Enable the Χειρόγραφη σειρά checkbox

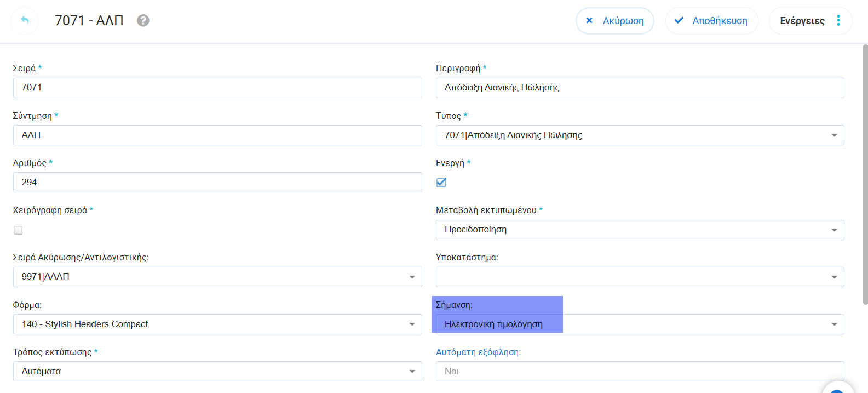click(x=18, y=230)
